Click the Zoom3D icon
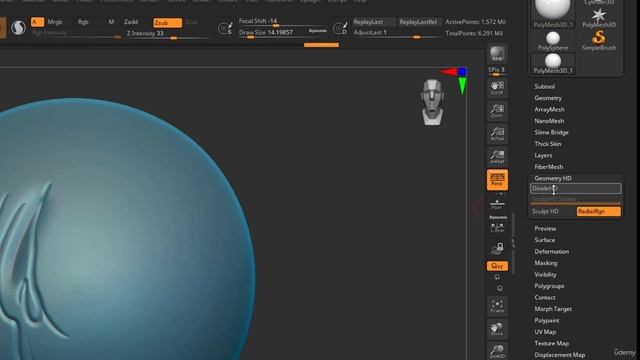The height and width of the screenshot is (360, 640). (x=497, y=351)
